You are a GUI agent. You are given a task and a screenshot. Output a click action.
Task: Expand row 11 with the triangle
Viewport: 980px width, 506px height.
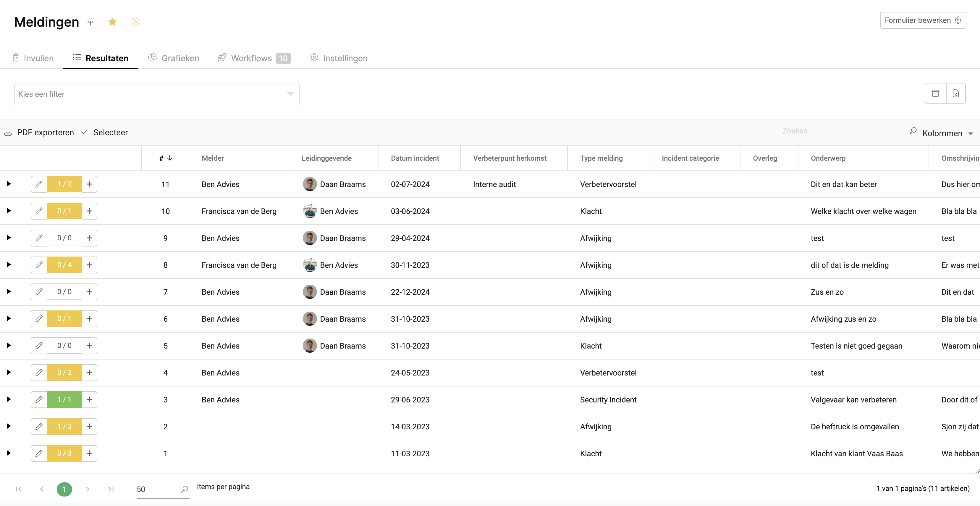[9, 184]
